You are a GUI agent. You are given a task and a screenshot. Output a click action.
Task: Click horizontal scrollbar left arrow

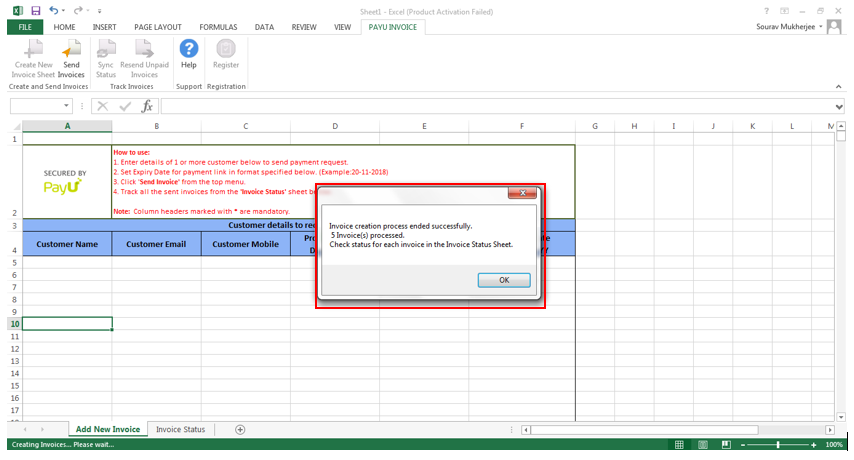click(x=526, y=430)
